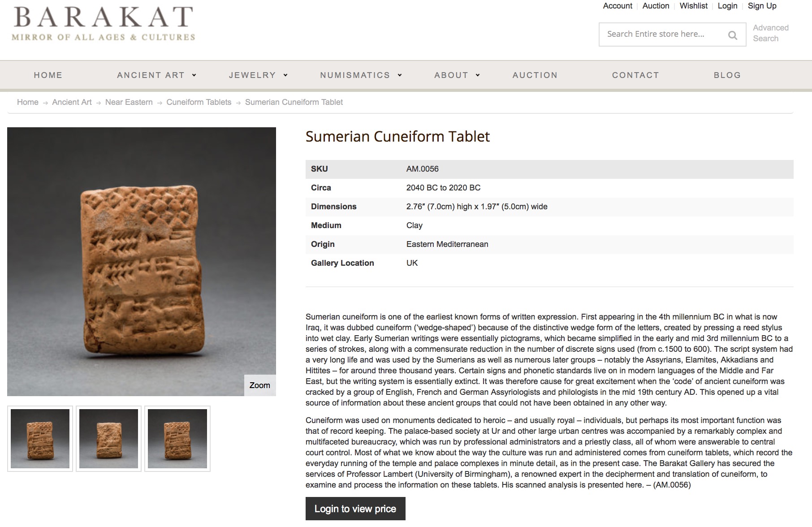The image size is (812, 527).
Task: Select the second tablet thumbnail
Action: [108, 439]
